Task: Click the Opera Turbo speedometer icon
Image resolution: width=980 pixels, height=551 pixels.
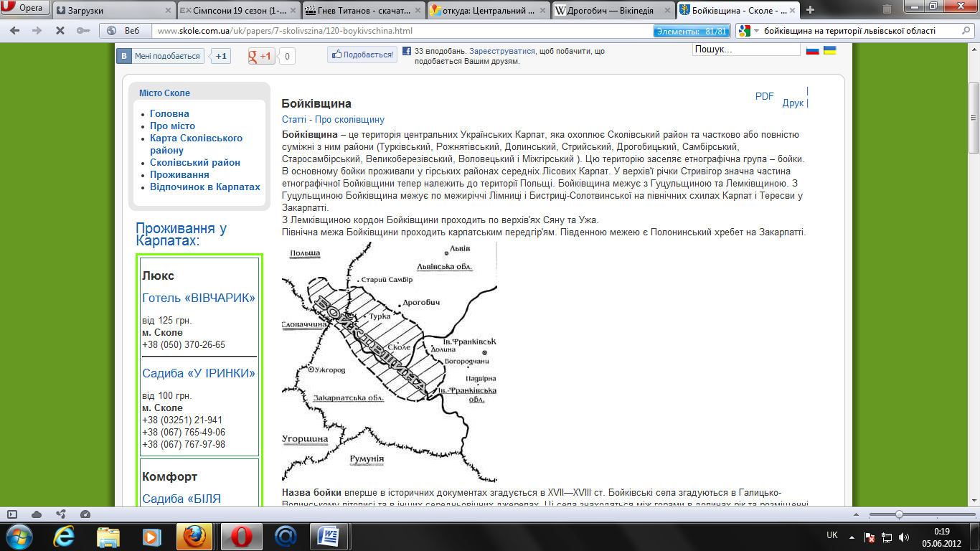Action: [x=85, y=514]
